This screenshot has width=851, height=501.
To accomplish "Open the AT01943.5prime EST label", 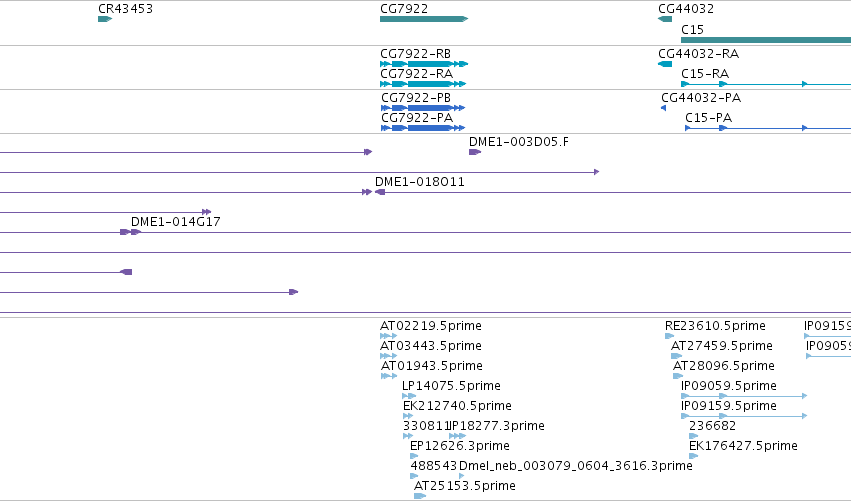I will coord(432,366).
